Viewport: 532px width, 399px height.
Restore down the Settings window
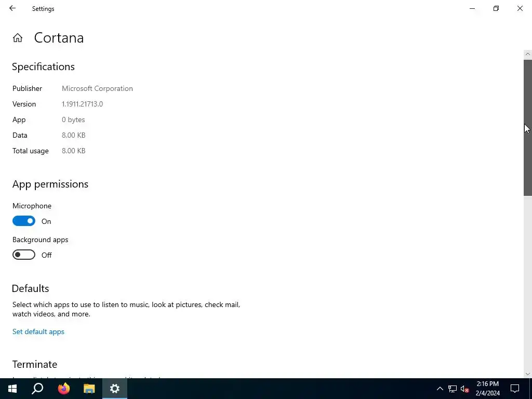pyautogui.click(x=496, y=8)
